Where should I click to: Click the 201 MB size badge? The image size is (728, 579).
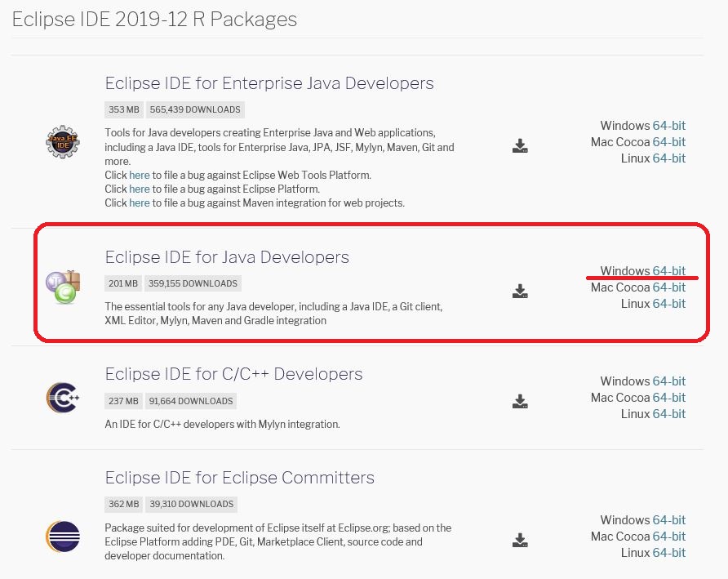click(123, 283)
